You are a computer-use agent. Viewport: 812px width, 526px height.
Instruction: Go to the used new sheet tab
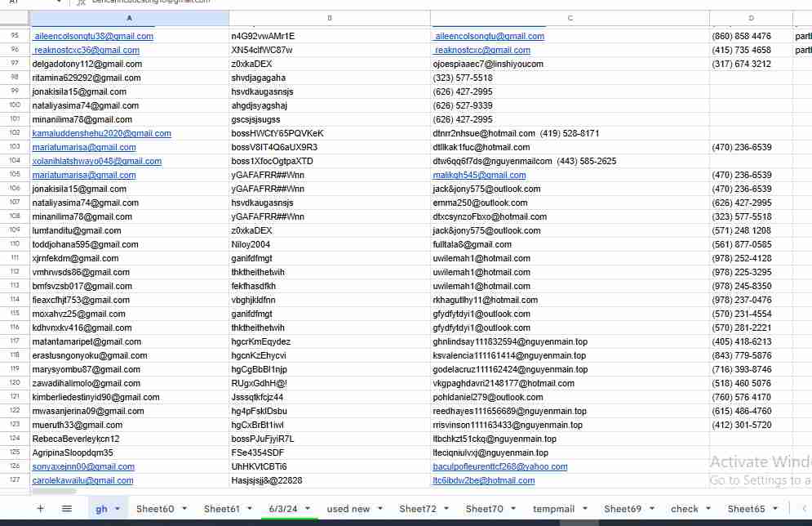(x=348, y=509)
